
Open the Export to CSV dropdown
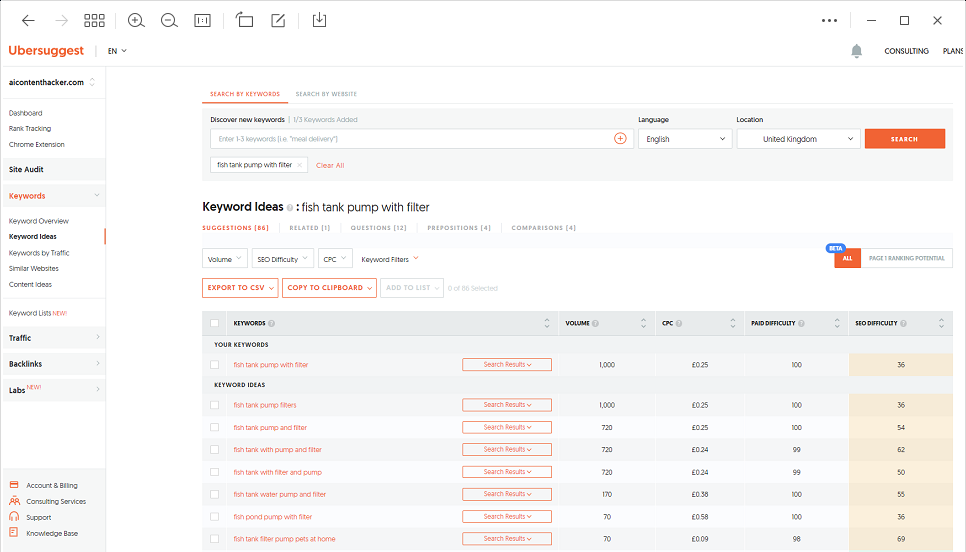pos(240,288)
